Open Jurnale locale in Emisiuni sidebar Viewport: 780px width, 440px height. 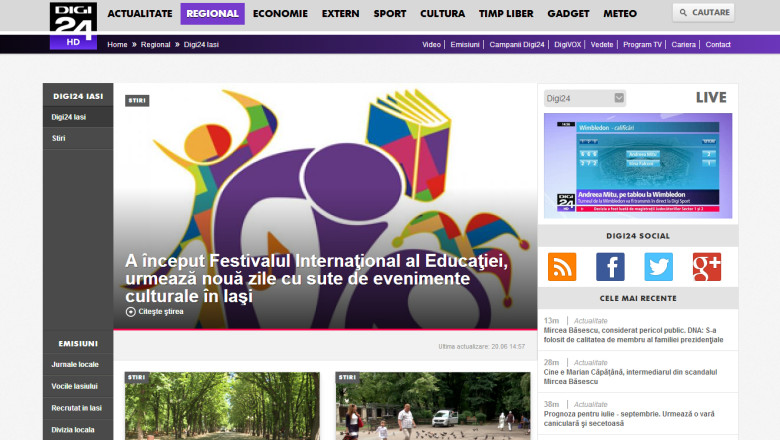click(75, 364)
